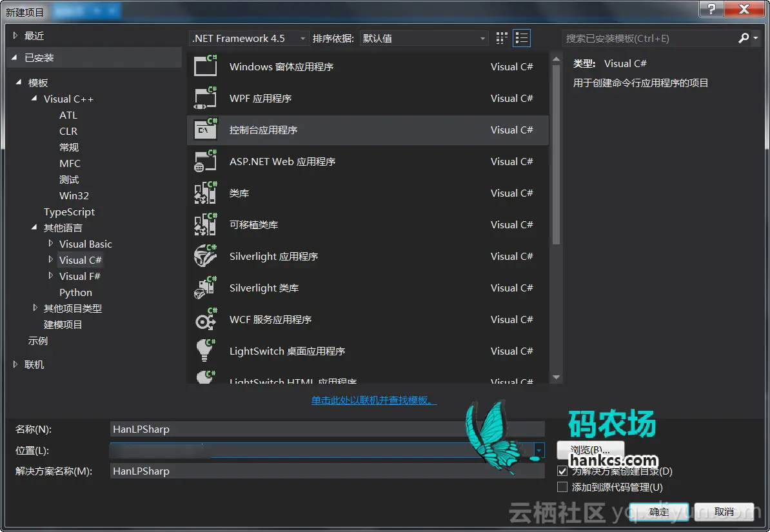Click the 解决方案名称 input field
The image size is (770, 532).
(328, 471)
